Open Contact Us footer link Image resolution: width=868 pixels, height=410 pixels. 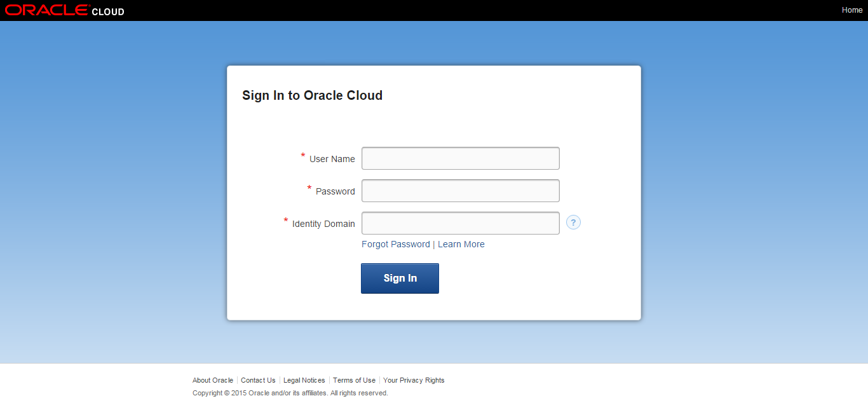pyautogui.click(x=258, y=380)
